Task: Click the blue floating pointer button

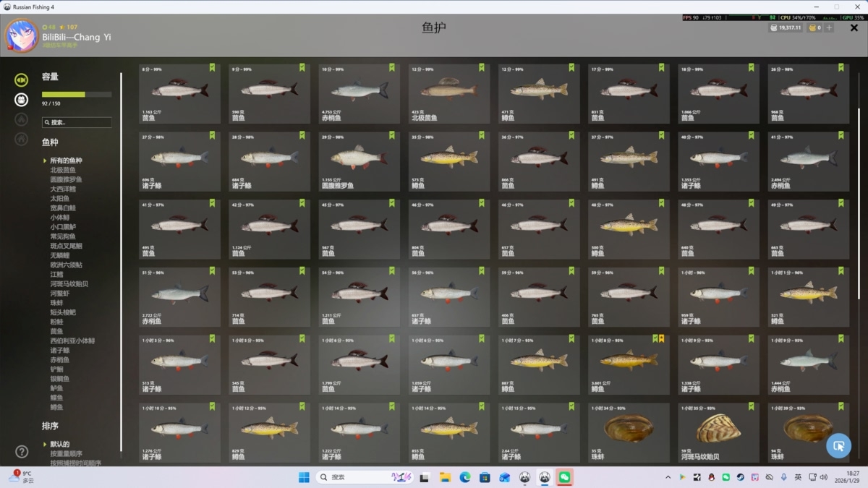Action: pos(838,445)
